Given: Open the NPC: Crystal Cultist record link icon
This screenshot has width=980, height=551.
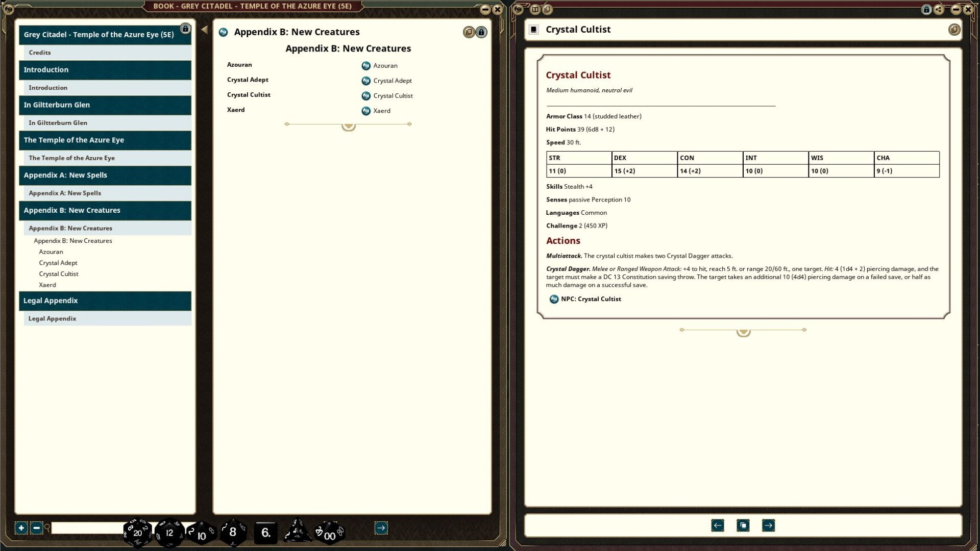Looking at the screenshot, I should (554, 299).
